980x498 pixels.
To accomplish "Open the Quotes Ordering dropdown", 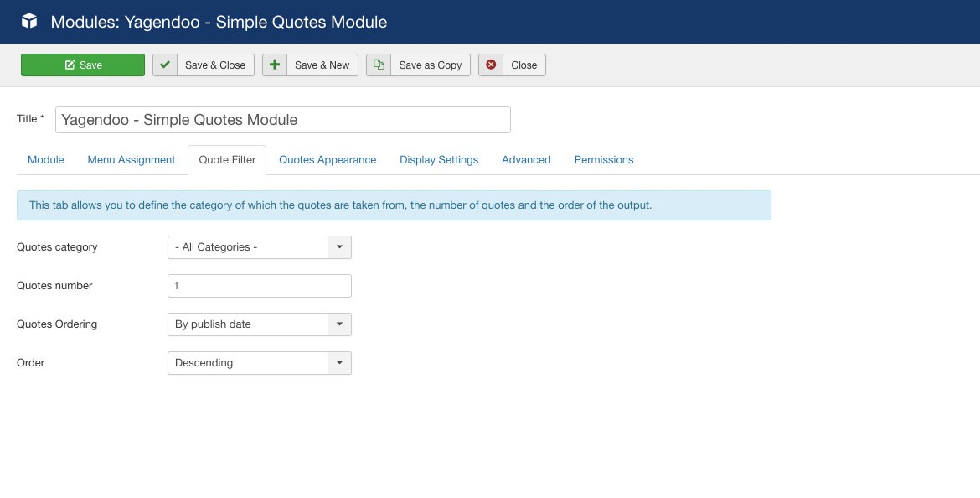I will click(x=260, y=324).
